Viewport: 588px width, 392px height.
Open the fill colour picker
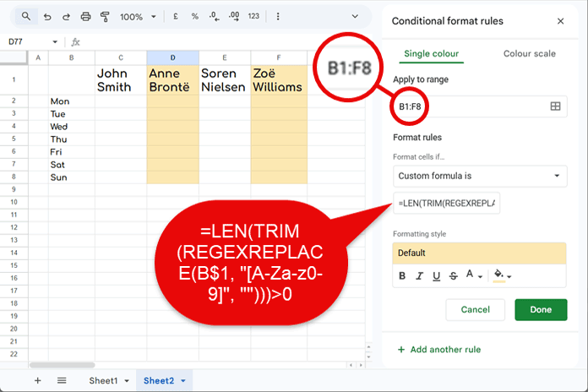[x=502, y=275]
